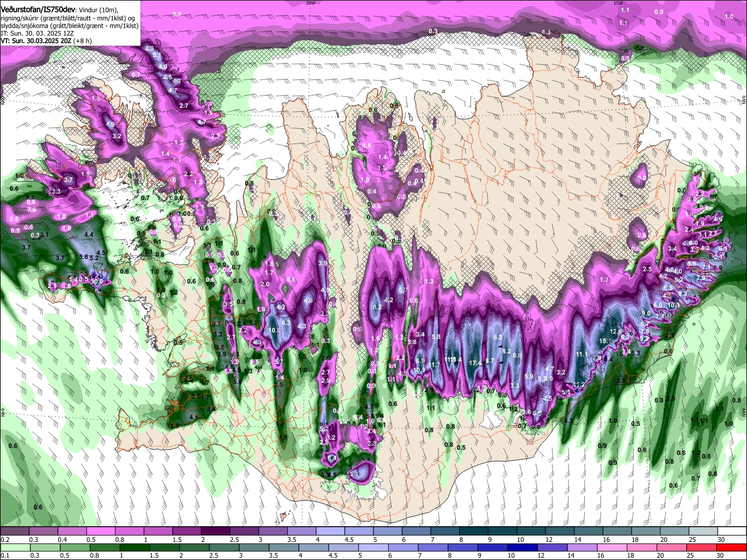Click the title text Veðurstofan/IS750dev

click(38, 10)
